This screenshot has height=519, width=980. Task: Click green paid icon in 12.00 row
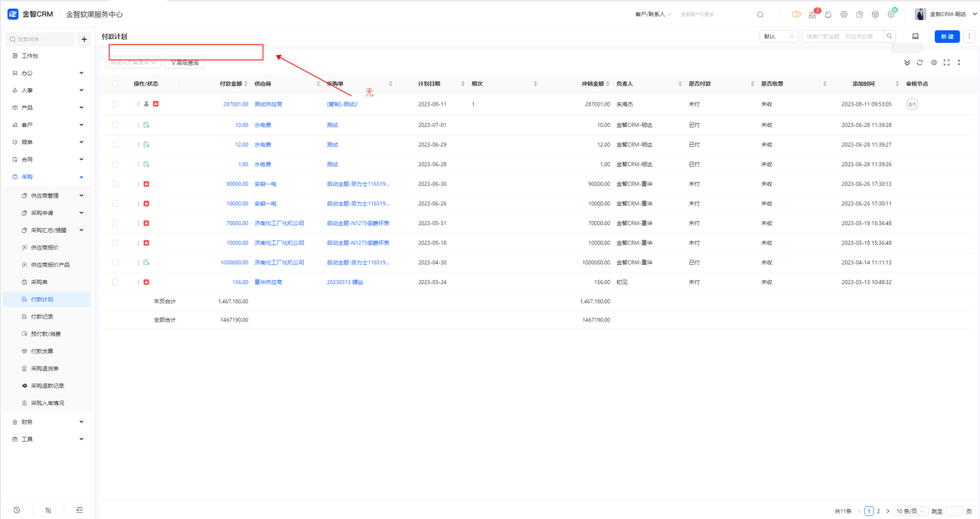pyautogui.click(x=146, y=145)
